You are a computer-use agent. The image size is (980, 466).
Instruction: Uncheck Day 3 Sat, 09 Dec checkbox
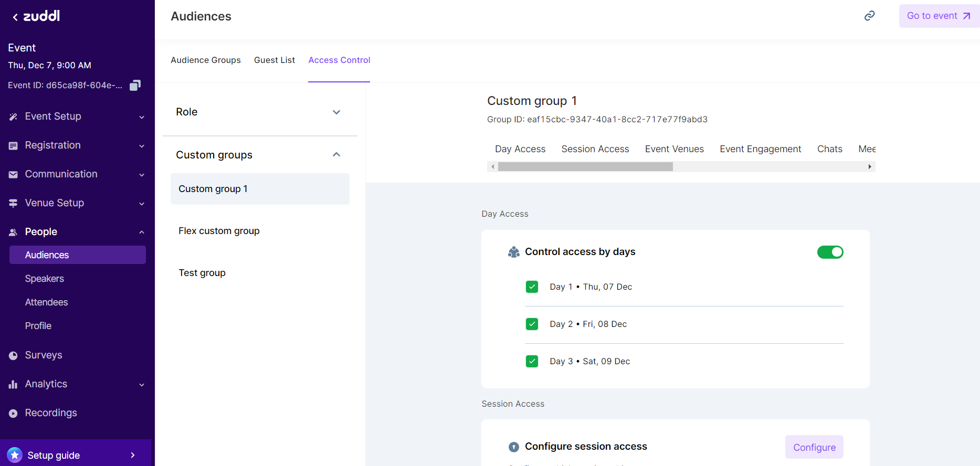532,362
